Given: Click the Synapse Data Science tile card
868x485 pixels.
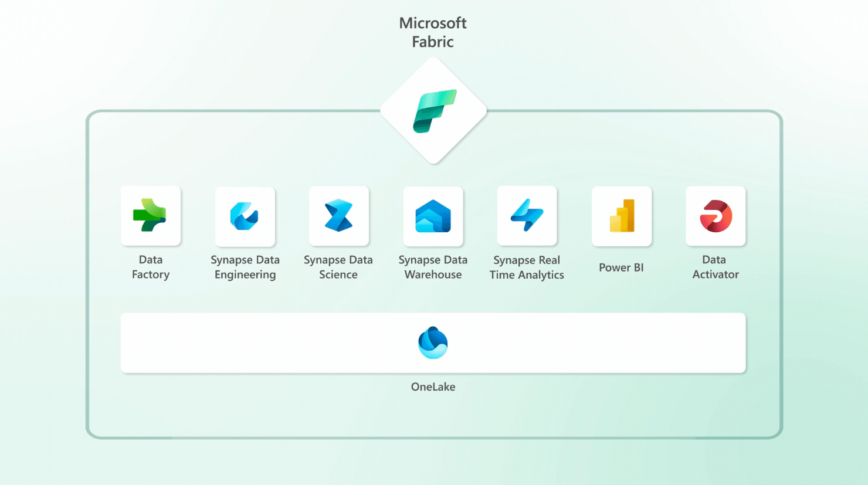Looking at the screenshot, I should 338,216.
